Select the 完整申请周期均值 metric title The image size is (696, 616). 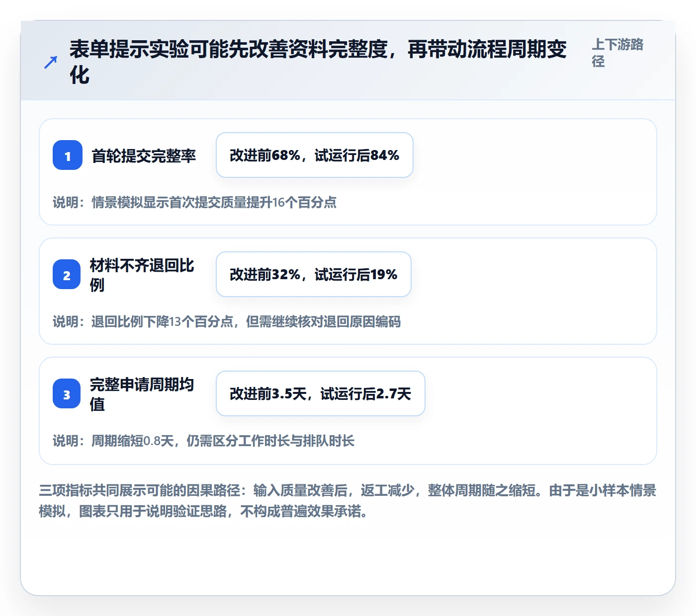coord(142,394)
